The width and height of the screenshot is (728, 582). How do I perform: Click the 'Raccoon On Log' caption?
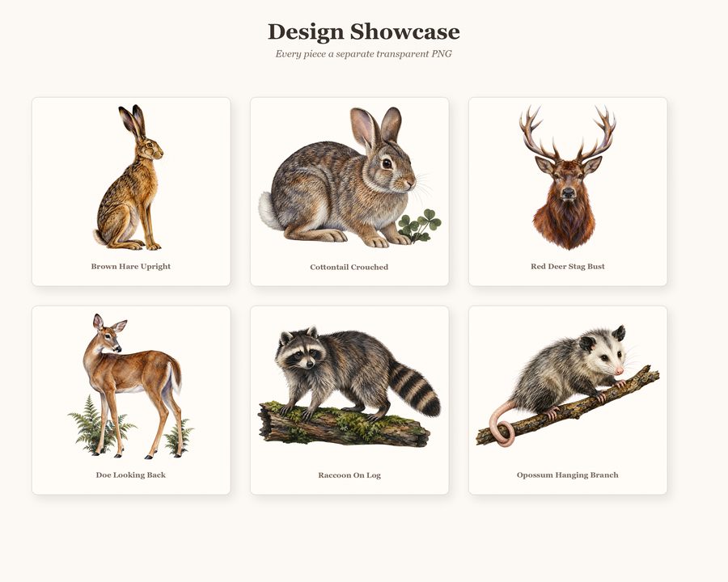point(349,475)
